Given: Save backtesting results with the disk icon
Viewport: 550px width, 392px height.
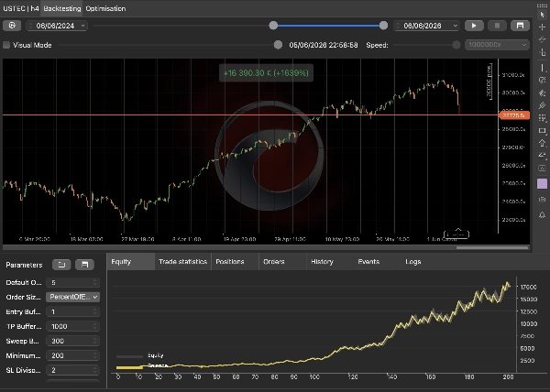Looking at the screenshot, I should (520, 26).
